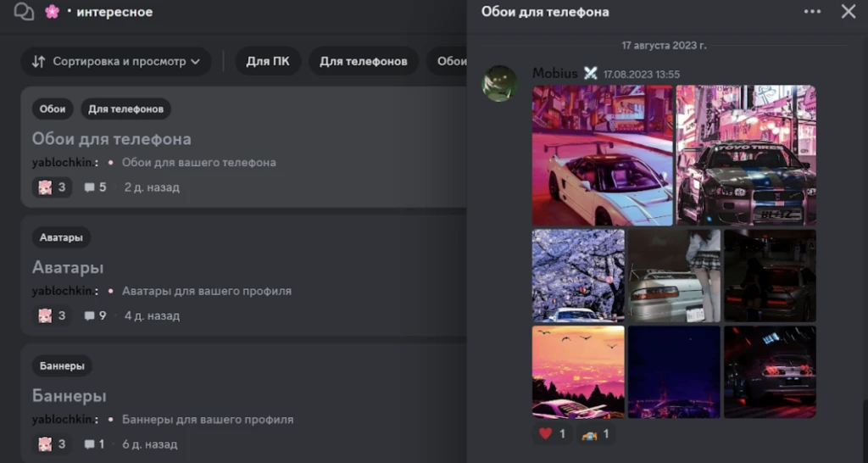Screen dimensions: 868x463
Task: Click crossed swords badge next to Mobius
Action: point(591,73)
